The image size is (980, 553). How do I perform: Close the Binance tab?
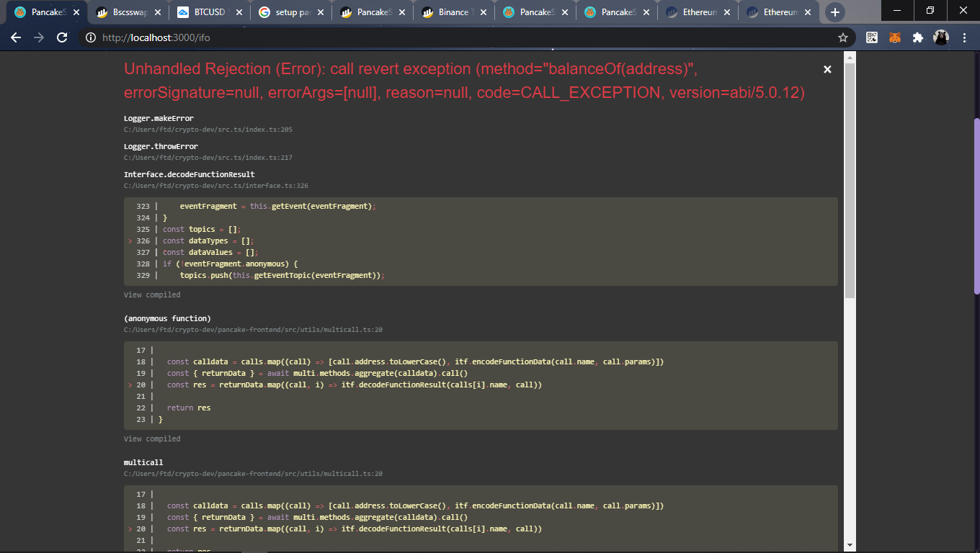pyautogui.click(x=484, y=12)
